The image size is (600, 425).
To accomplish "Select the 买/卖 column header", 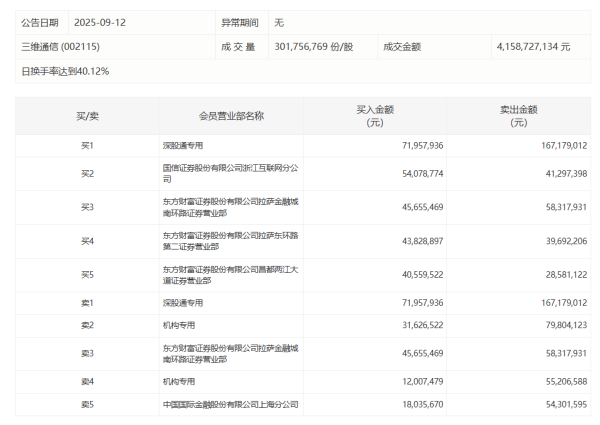I will (87, 116).
